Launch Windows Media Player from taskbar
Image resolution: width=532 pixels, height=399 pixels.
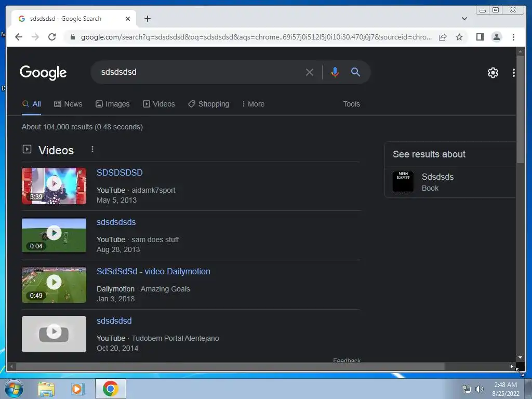pyautogui.click(x=77, y=389)
